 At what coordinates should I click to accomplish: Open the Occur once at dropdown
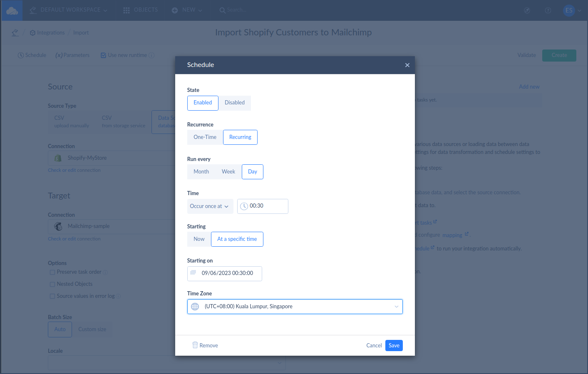pos(210,206)
